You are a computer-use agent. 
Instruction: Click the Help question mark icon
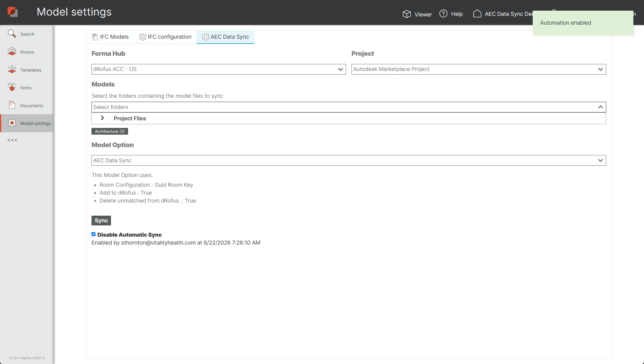(x=443, y=14)
